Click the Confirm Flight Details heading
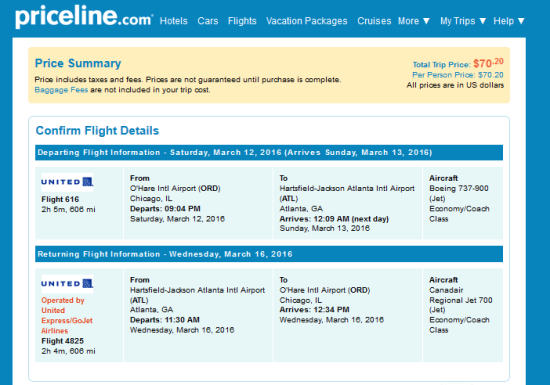The height and width of the screenshot is (385, 550). (97, 130)
